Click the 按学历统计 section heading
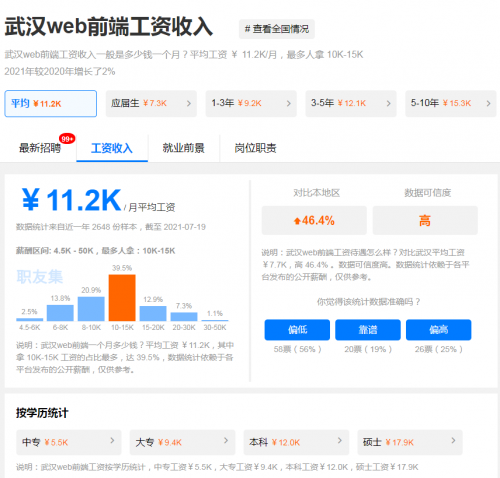Viewport: 500px width, 478px height. pyautogui.click(x=42, y=413)
